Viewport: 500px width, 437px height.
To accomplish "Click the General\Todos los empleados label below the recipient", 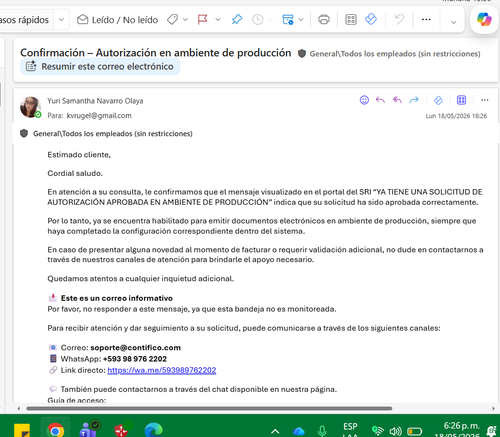I will pyautogui.click(x=113, y=134).
